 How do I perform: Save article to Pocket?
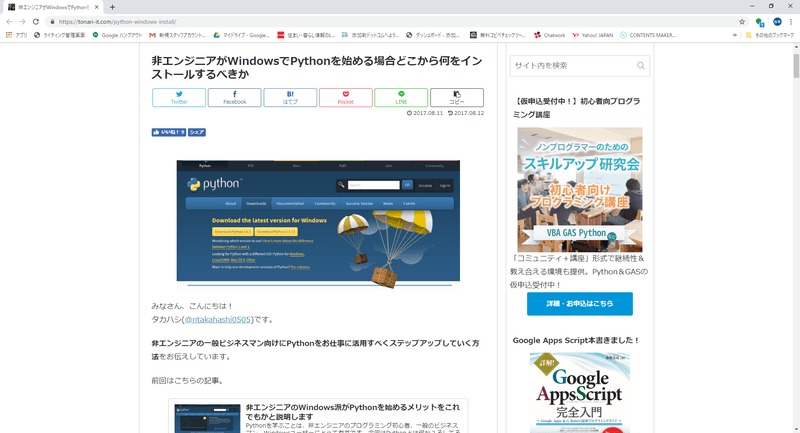346,97
